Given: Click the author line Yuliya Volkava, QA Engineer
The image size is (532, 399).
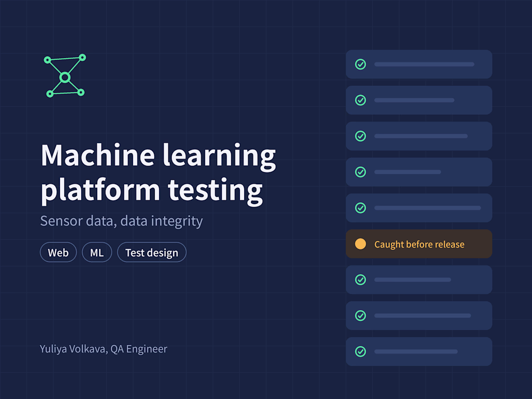Looking at the screenshot, I should point(103,349).
